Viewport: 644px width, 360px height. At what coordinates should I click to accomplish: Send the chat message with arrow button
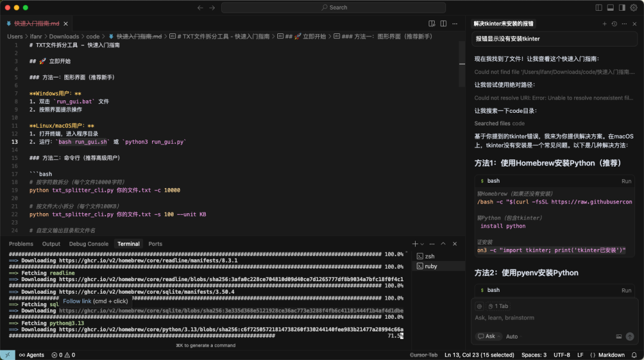click(x=630, y=336)
